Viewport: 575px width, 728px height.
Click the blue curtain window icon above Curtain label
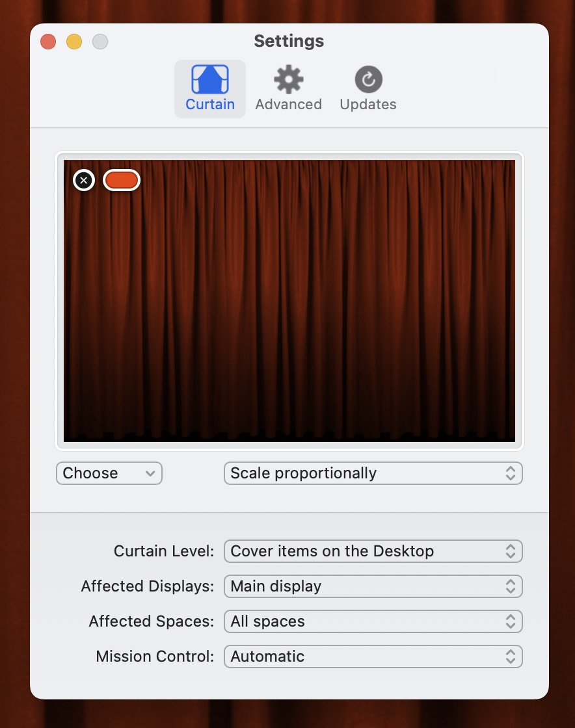(x=209, y=78)
